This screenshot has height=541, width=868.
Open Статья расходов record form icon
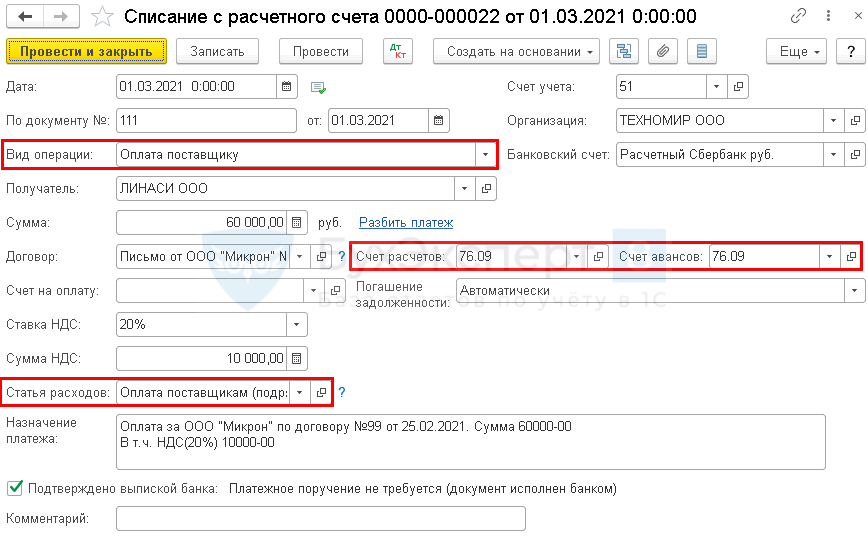click(x=321, y=393)
